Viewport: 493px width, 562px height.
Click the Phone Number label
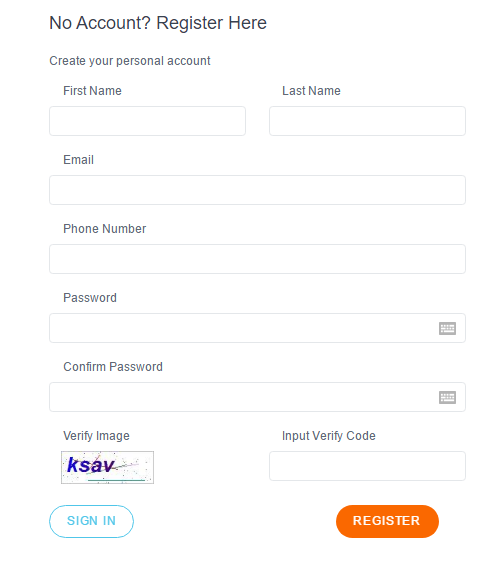105,229
